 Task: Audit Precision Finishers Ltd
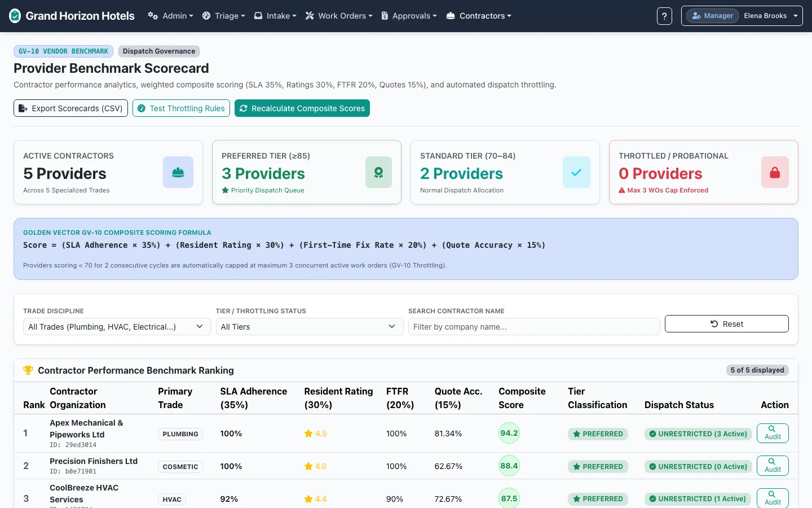point(773,466)
